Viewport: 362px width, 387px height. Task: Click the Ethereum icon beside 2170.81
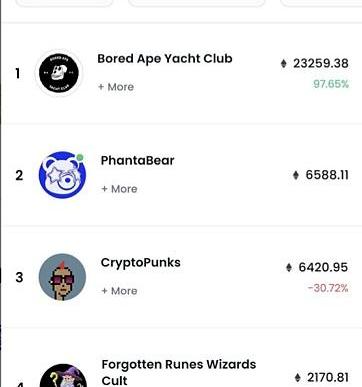coord(298,378)
